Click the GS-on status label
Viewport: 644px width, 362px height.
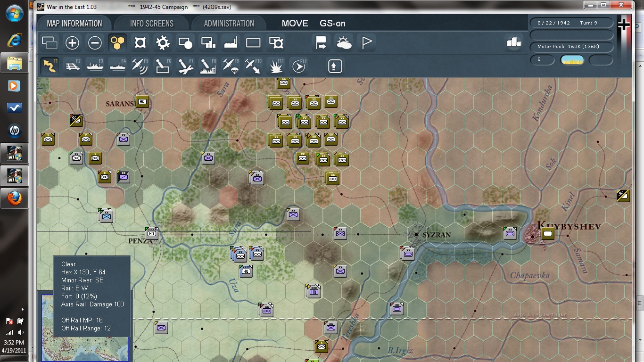click(x=333, y=23)
